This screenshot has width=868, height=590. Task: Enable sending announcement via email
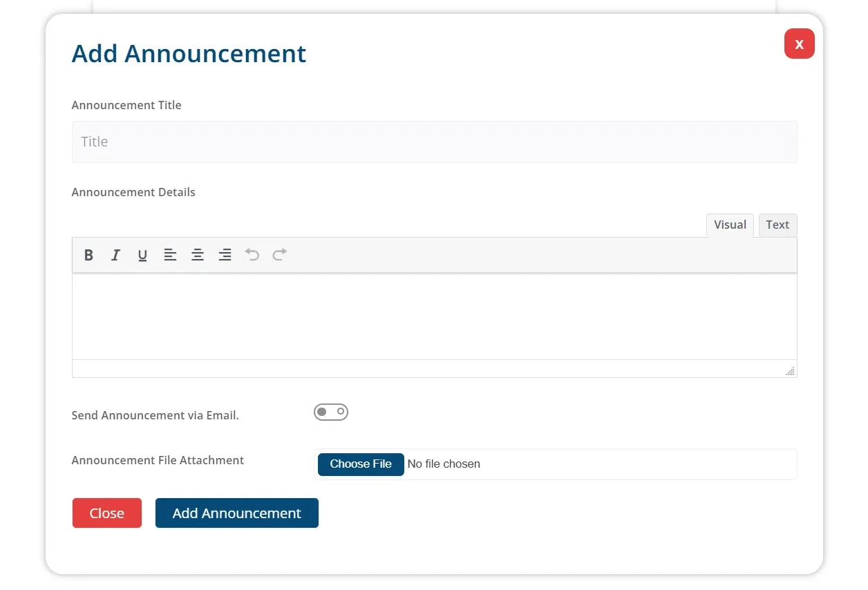[331, 412]
